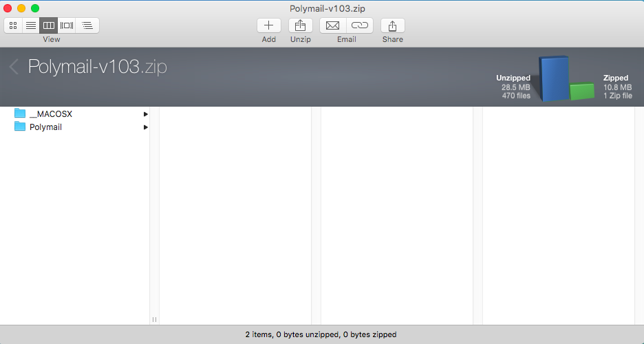Switch to cover flow view
Screen dimensions: 644x344
pyautogui.click(x=67, y=25)
